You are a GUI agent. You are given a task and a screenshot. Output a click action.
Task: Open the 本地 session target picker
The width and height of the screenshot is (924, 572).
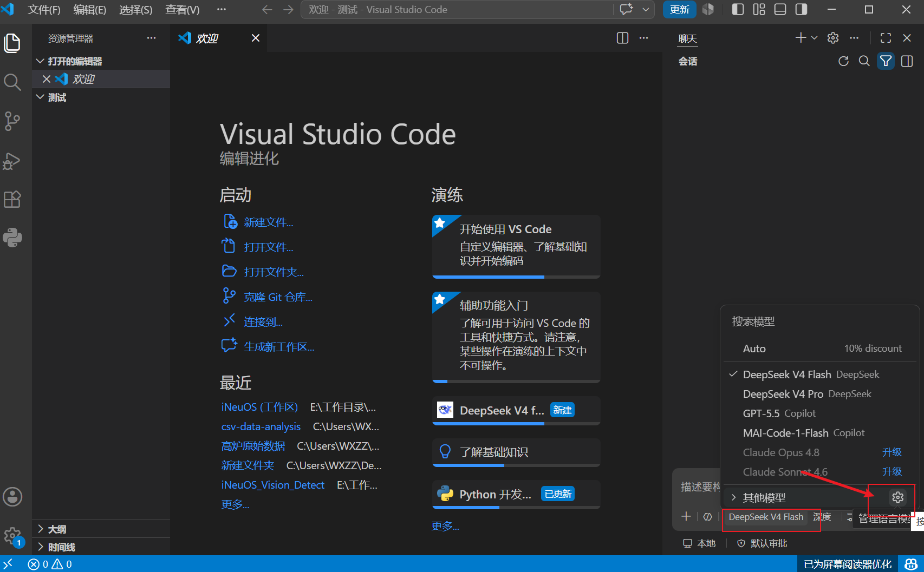(x=699, y=543)
